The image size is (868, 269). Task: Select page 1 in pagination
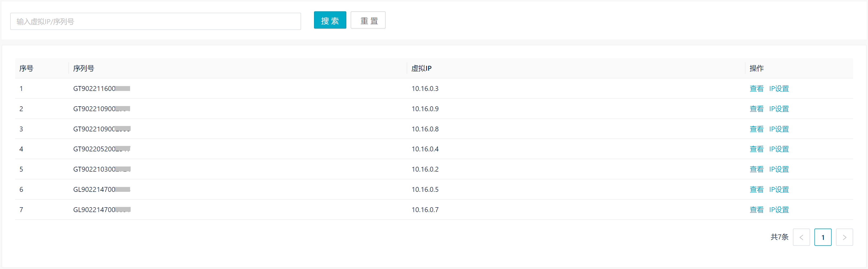tap(822, 237)
